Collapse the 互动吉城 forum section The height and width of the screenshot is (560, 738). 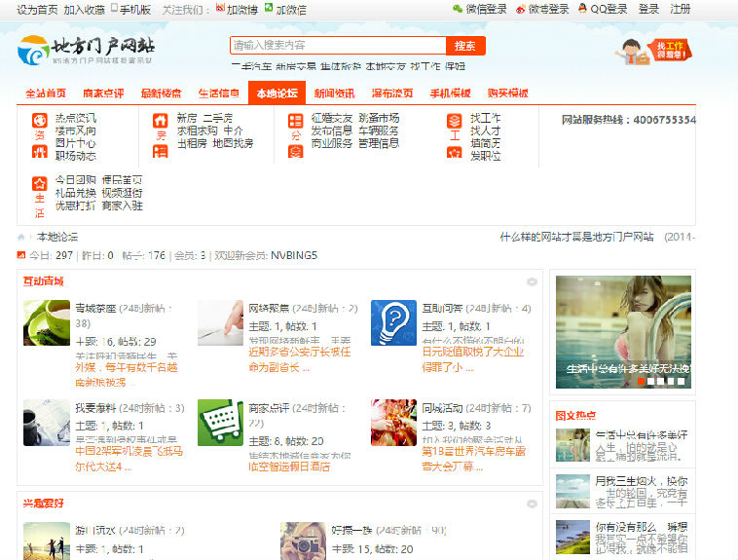point(532,281)
